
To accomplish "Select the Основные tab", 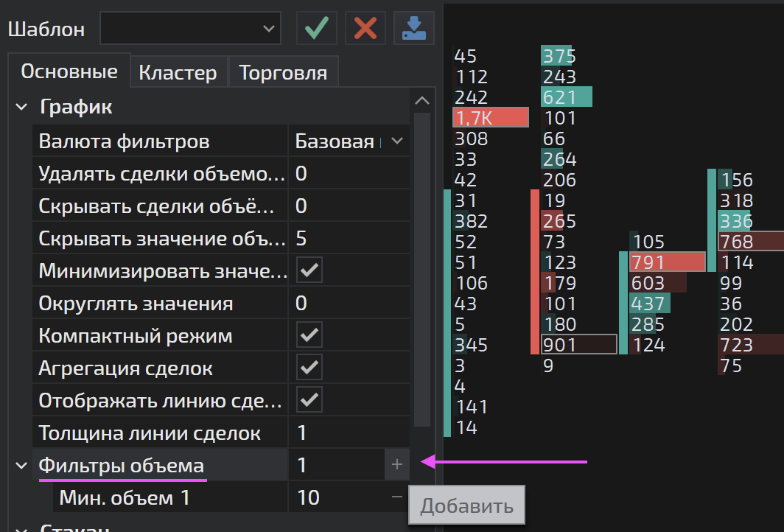I will (x=69, y=71).
